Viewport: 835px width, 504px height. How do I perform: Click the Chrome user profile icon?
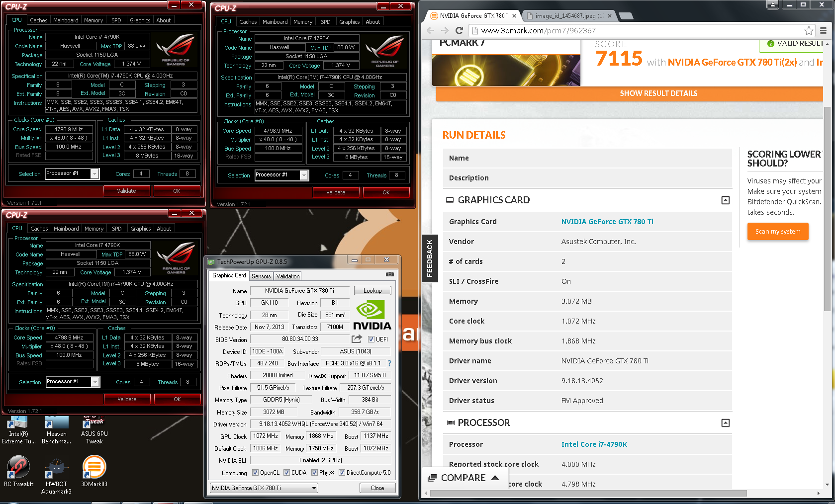[773, 5]
